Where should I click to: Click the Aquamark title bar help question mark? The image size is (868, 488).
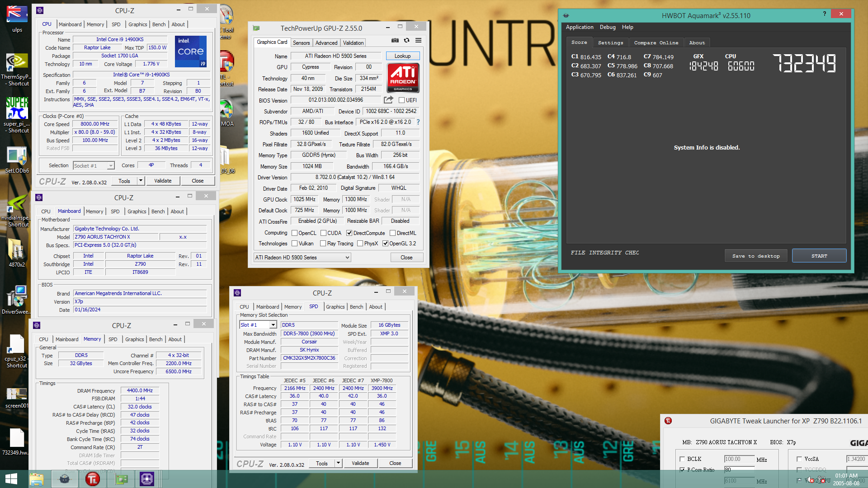tap(824, 14)
